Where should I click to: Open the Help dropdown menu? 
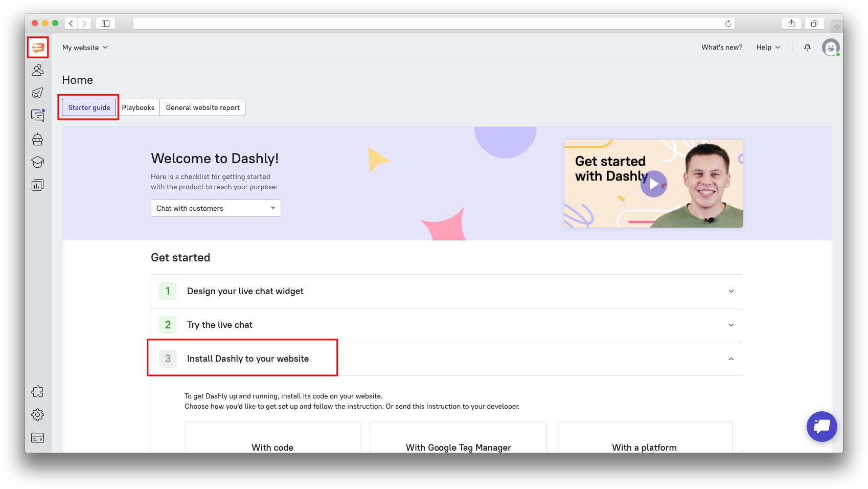(x=768, y=48)
